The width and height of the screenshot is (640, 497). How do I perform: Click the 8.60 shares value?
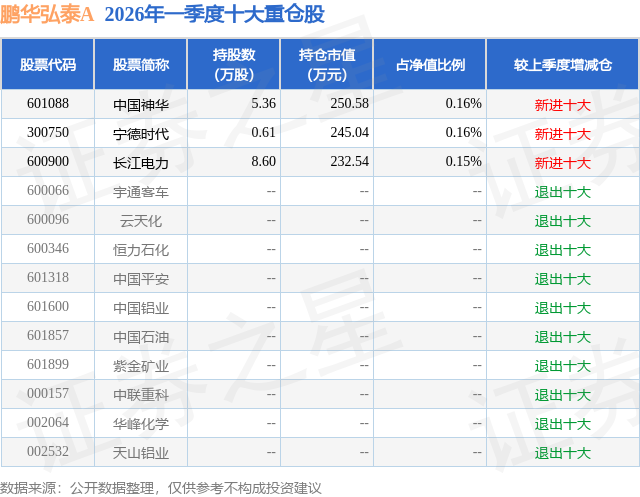pyautogui.click(x=263, y=162)
